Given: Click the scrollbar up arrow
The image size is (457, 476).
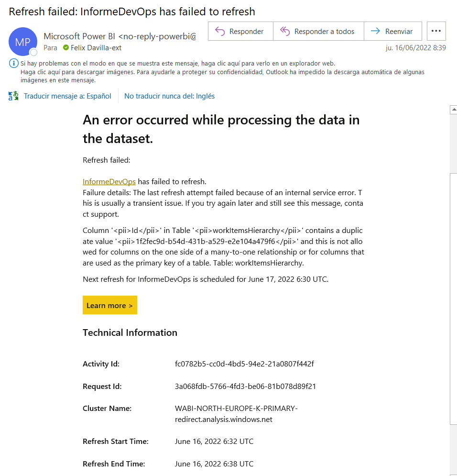Looking at the screenshot, I should click(454, 109).
